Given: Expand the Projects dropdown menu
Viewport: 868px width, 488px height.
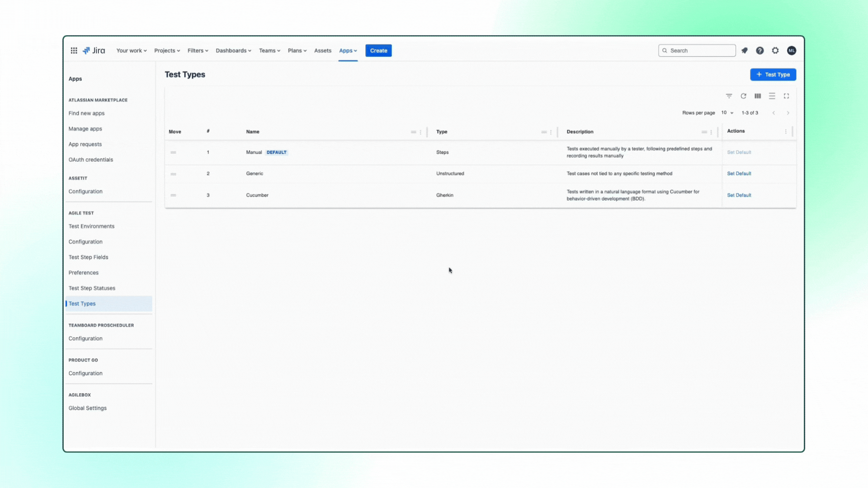Looking at the screenshot, I should [x=167, y=50].
